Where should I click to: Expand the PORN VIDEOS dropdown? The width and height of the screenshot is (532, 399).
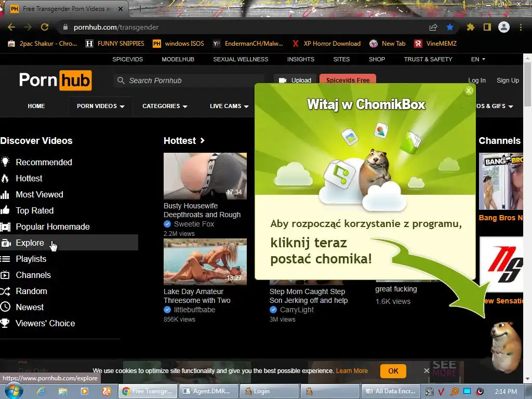(100, 106)
